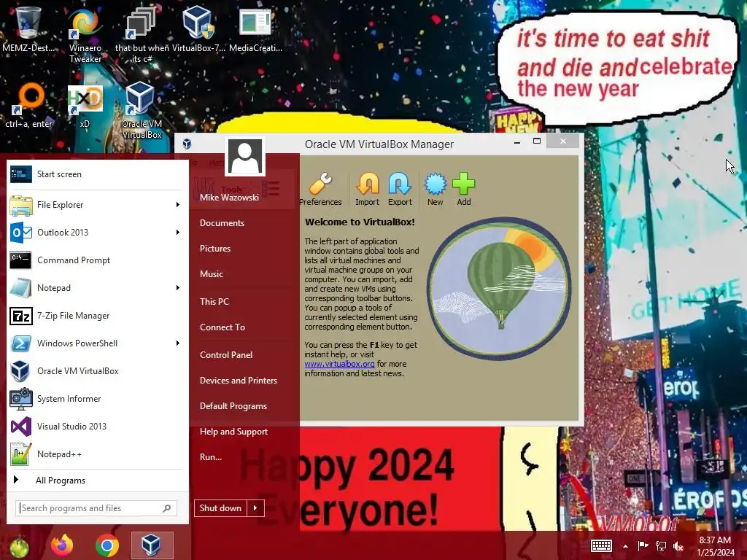This screenshot has width=747, height=560.
Task: Expand Windows PowerShell jump list arrow
Action: pos(178,343)
